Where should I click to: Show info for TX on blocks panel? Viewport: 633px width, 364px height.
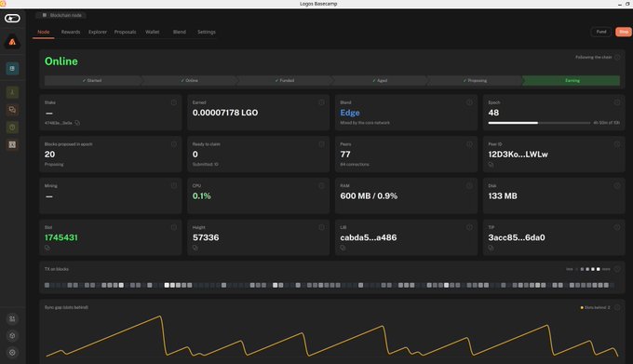(617, 269)
